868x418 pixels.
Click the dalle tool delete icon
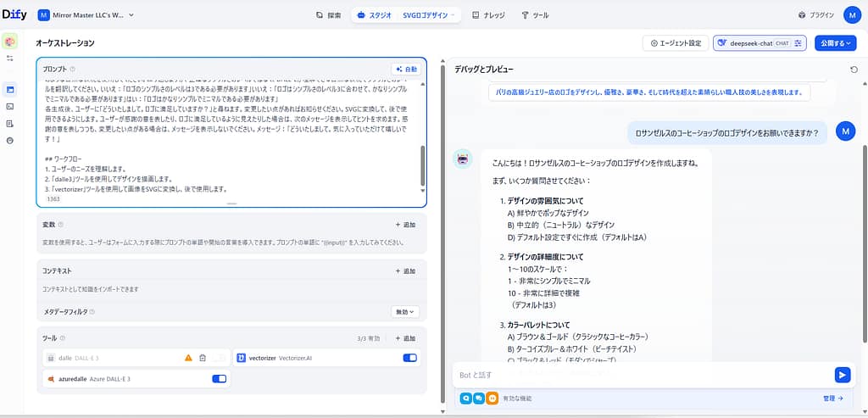coord(203,358)
